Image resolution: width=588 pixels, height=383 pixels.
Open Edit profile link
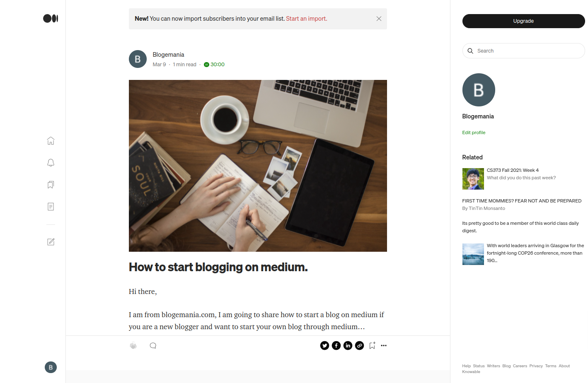click(x=474, y=132)
